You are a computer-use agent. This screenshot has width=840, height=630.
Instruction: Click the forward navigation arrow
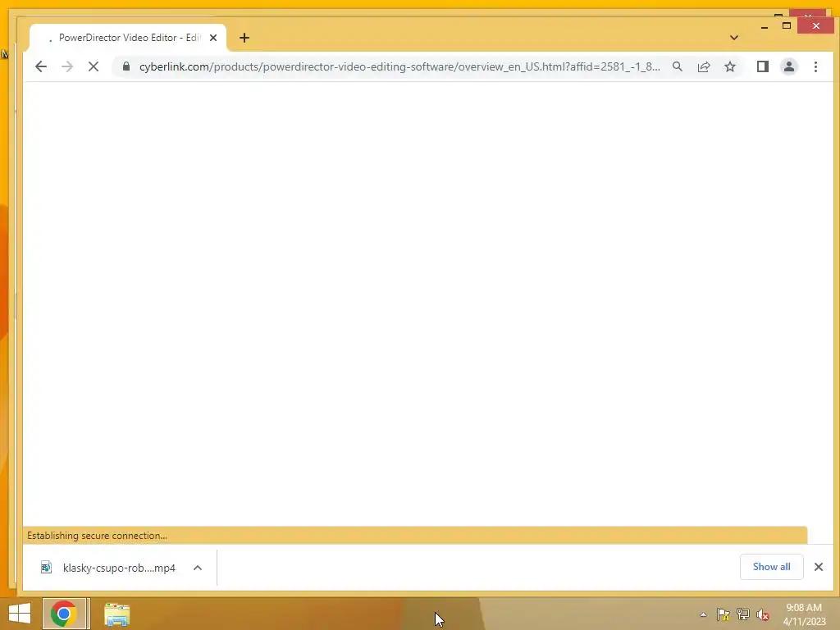pos(67,66)
